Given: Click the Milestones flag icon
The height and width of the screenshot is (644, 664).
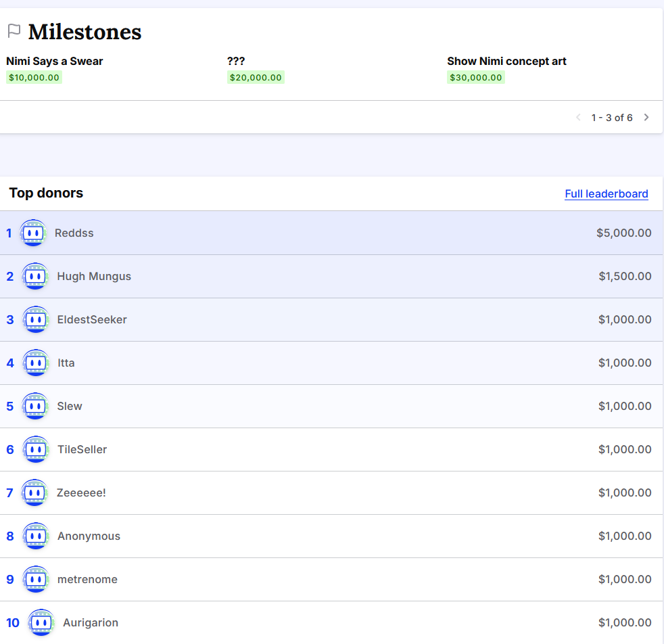Looking at the screenshot, I should [14, 31].
